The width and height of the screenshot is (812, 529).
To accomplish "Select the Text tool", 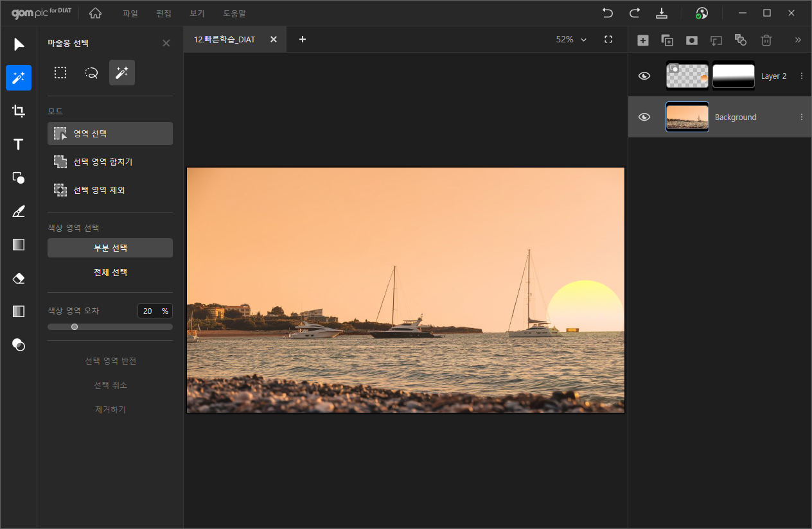I will 19,144.
